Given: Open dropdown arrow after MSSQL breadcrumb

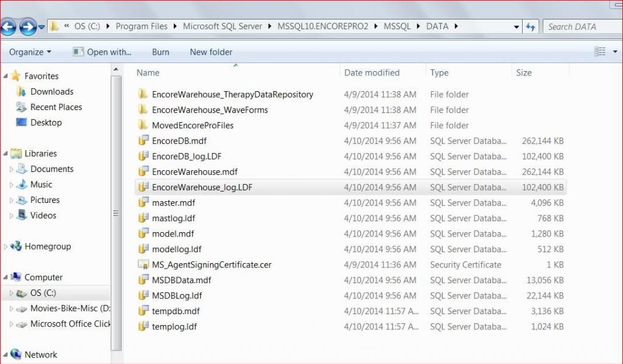Looking at the screenshot, I should [x=419, y=27].
